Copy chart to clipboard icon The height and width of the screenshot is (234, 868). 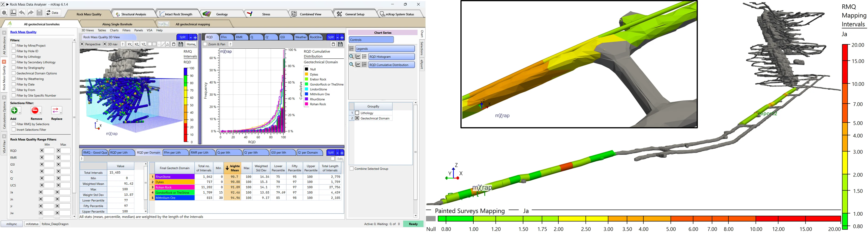coord(333,44)
